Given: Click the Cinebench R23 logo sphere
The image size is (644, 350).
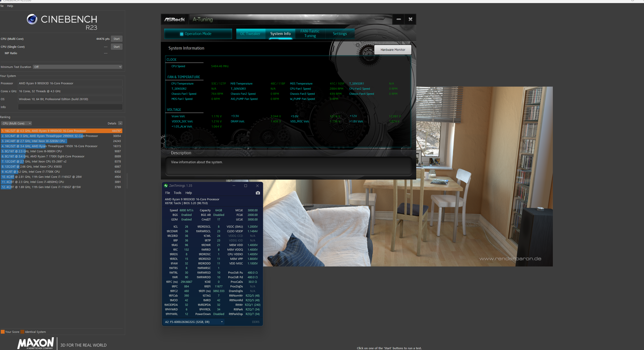Looking at the screenshot, I should click(x=32, y=19).
